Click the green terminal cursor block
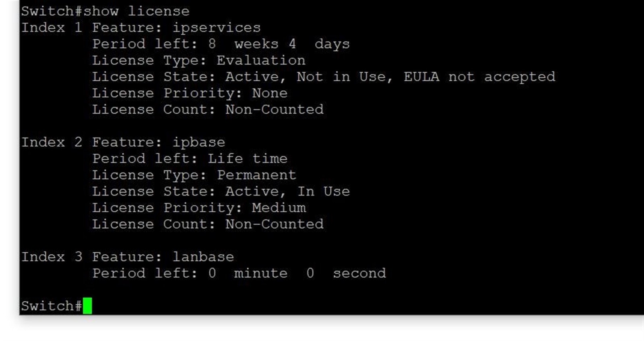Viewport: 644px width, 341px height. 87,306
